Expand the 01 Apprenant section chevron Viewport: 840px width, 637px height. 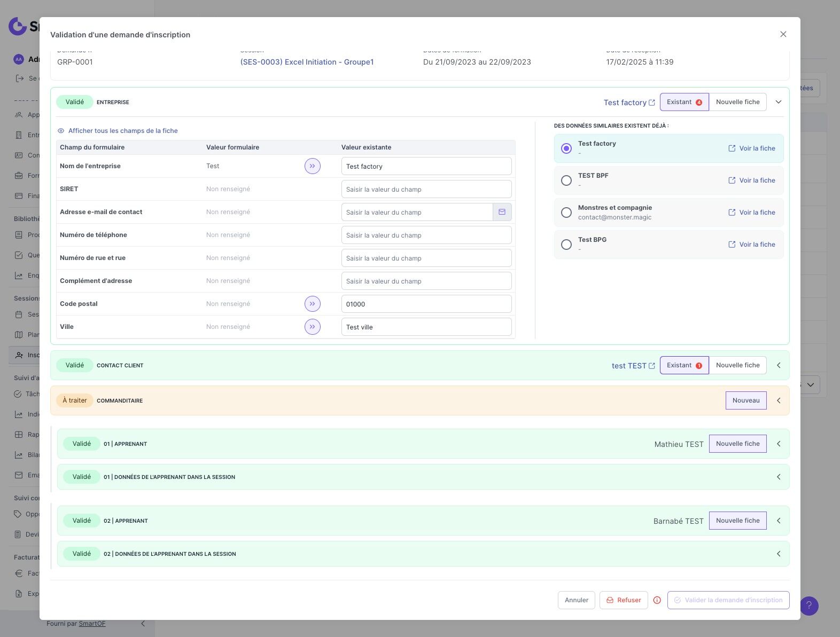[779, 444]
